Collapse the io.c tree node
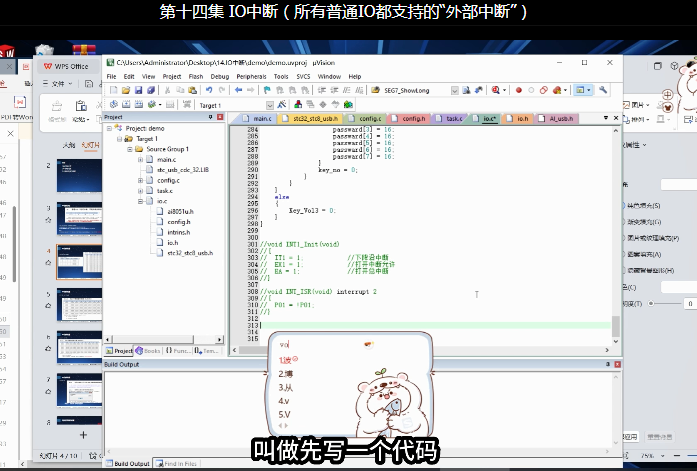The image size is (697, 471). pos(140,201)
